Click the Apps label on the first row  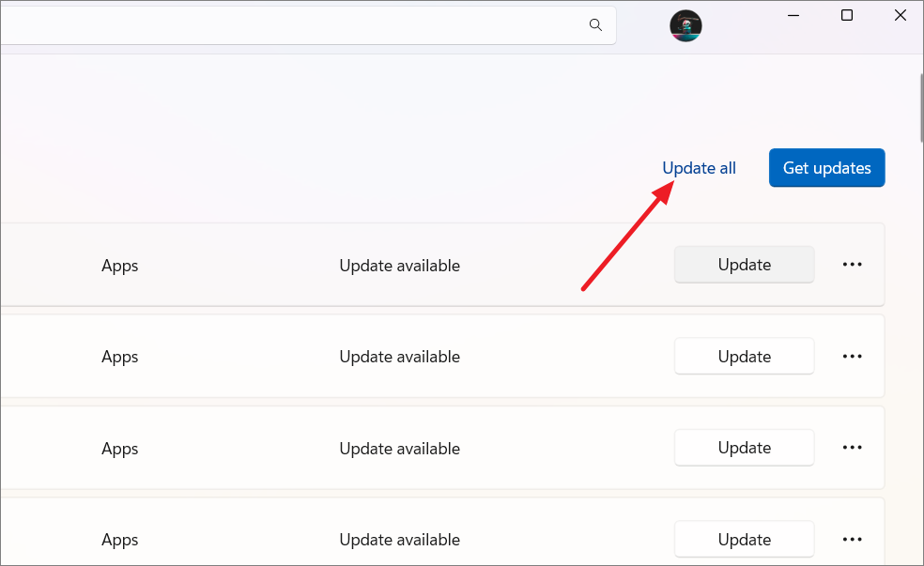tap(119, 266)
